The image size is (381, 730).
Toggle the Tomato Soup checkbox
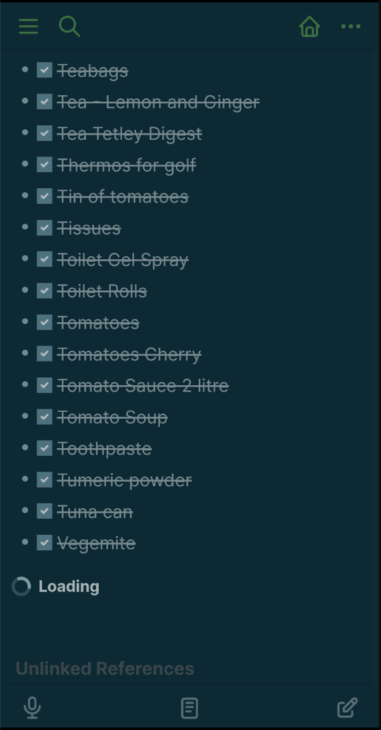(x=45, y=417)
